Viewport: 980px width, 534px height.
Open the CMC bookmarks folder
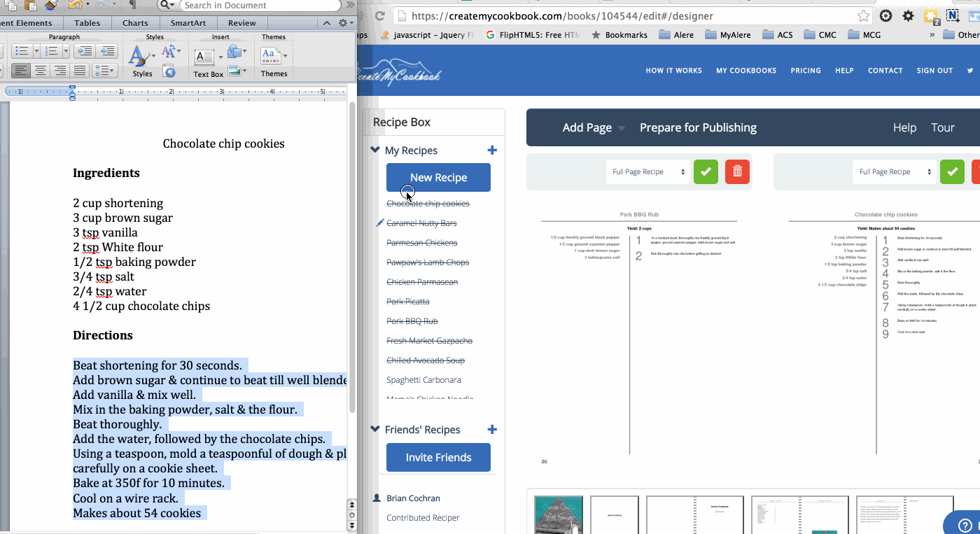point(820,34)
